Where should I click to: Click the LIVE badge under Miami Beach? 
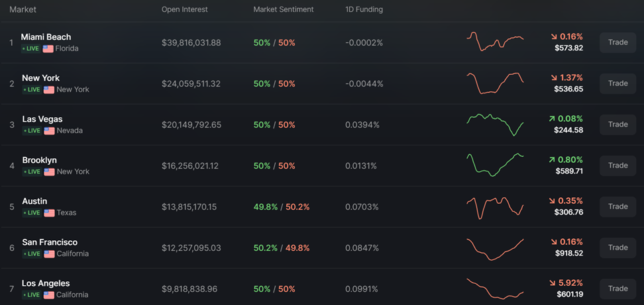30,49
